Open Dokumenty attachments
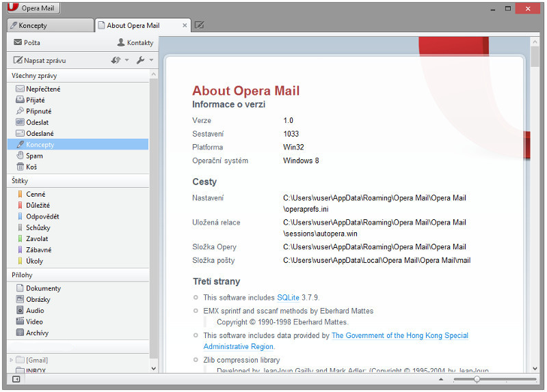The height and width of the screenshot is (392, 547). pos(78,288)
